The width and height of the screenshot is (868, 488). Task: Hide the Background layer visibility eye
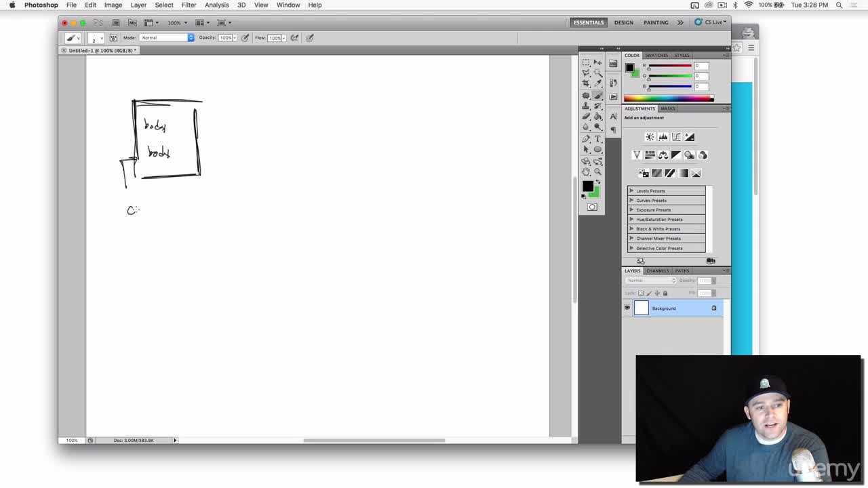(x=627, y=308)
